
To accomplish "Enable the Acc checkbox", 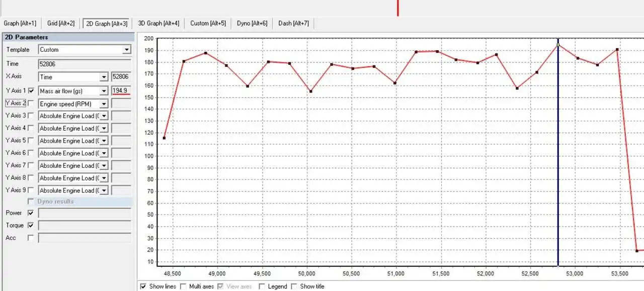I will (x=30, y=237).
